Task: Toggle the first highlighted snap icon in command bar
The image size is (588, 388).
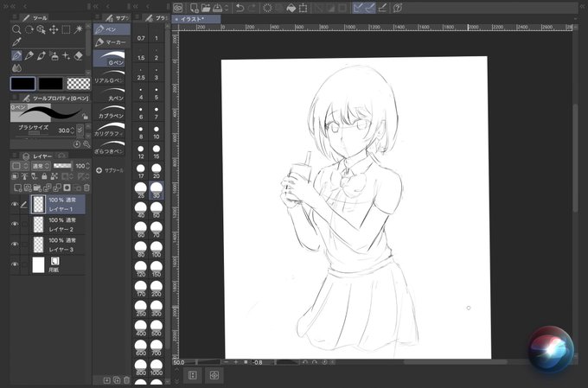Action: 359,8
